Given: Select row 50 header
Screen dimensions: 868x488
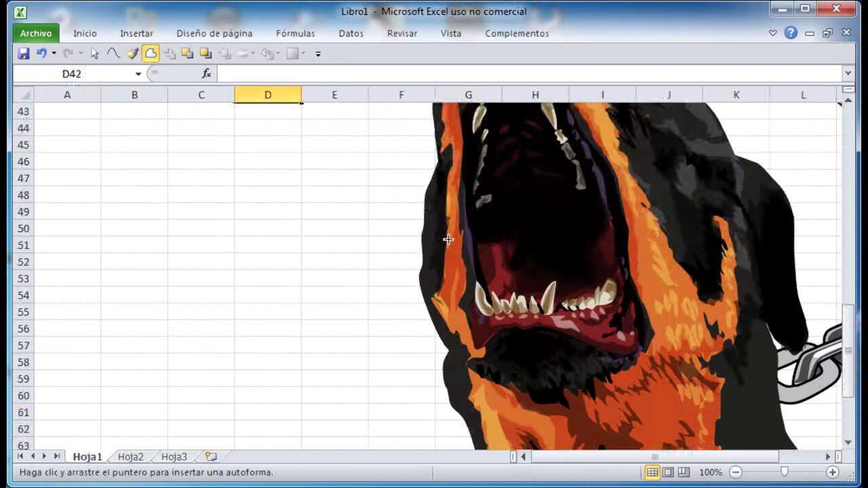Looking at the screenshot, I should pyautogui.click(x=24, y=228).
